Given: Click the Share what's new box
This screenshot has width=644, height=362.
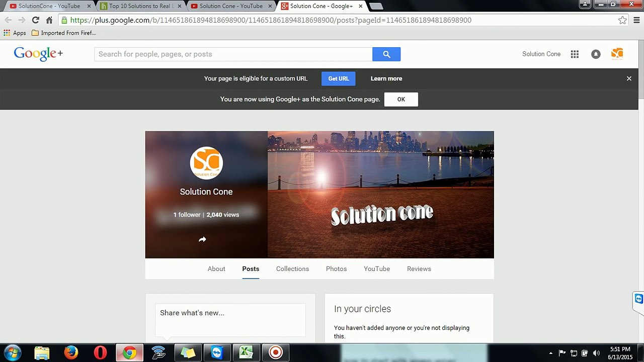Looking at the screenshot, I should (230, 320).
